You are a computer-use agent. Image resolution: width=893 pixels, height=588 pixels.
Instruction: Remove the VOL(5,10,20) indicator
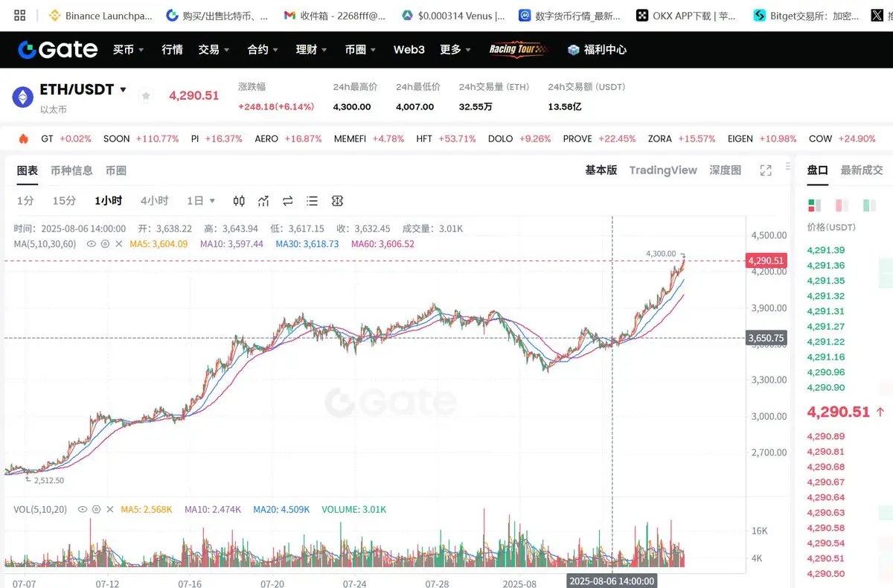pos(110,510)
